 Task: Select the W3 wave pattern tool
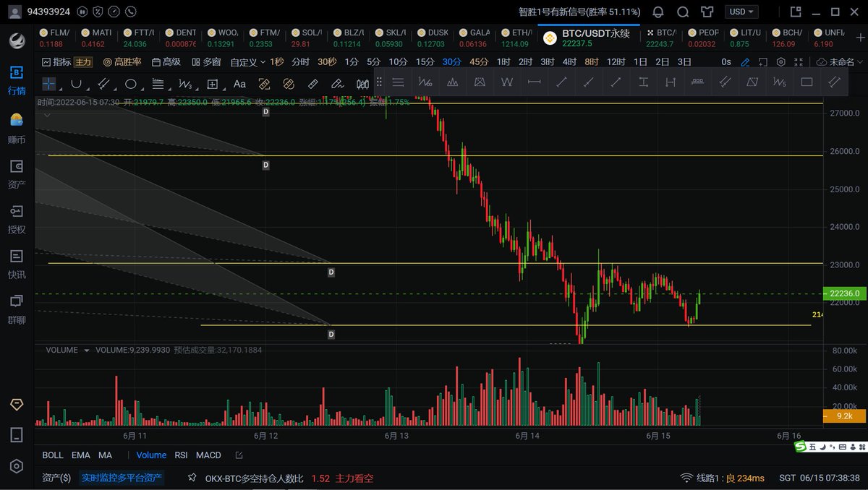coord(185,84)
